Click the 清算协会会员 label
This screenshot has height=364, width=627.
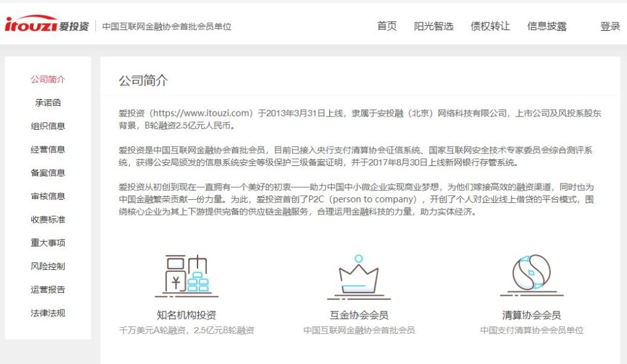[532, 315]
